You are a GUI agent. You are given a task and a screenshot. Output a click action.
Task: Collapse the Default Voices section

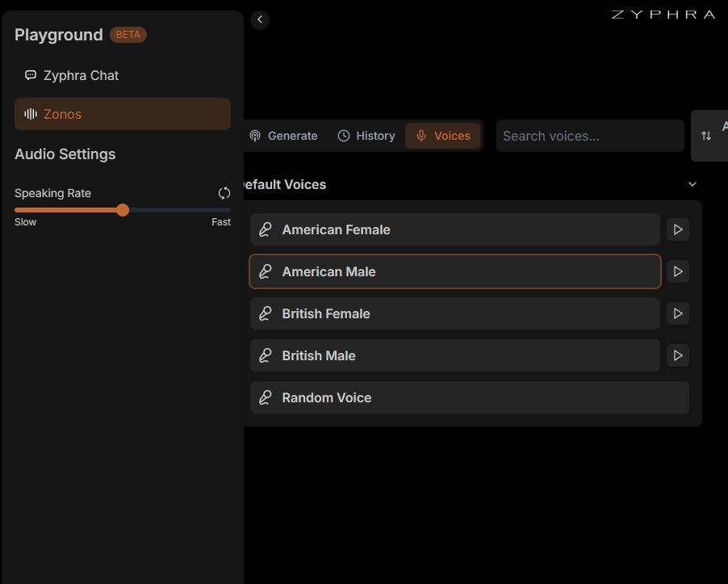692,184
